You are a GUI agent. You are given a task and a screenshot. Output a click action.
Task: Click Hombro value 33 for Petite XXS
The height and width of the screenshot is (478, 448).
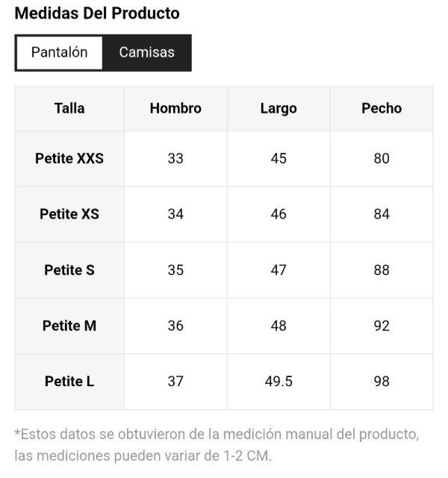point(175,158)
